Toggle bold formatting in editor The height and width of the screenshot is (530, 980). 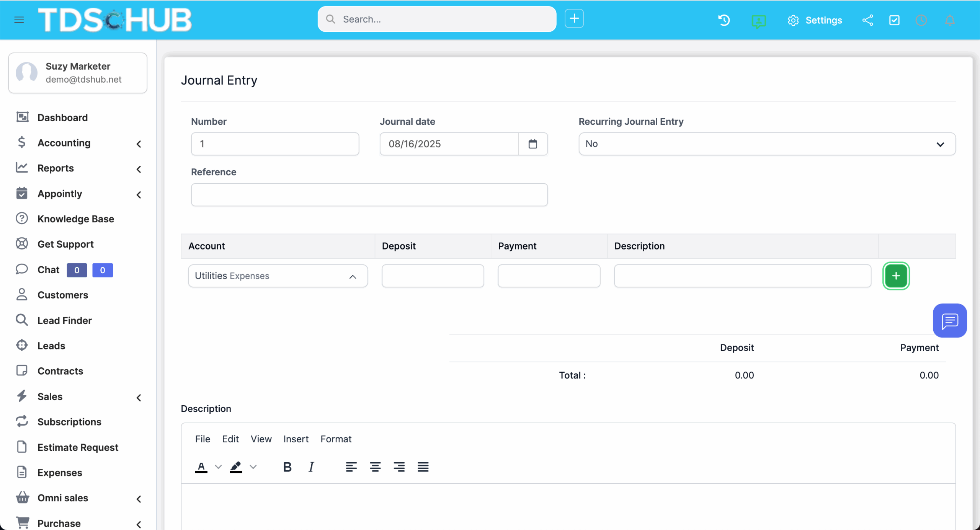pos(287,467)
